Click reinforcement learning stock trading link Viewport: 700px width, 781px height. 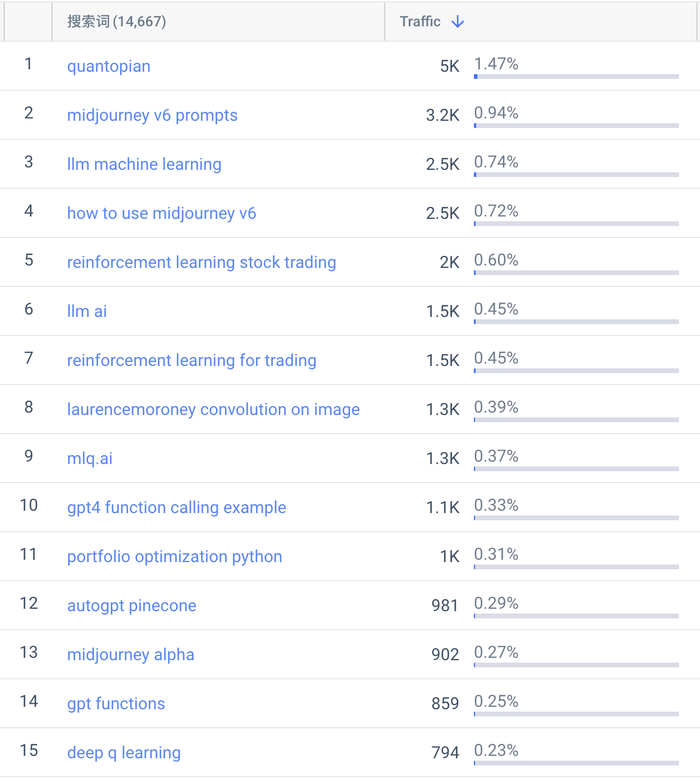pyautogui.click(x=202, y=262)
